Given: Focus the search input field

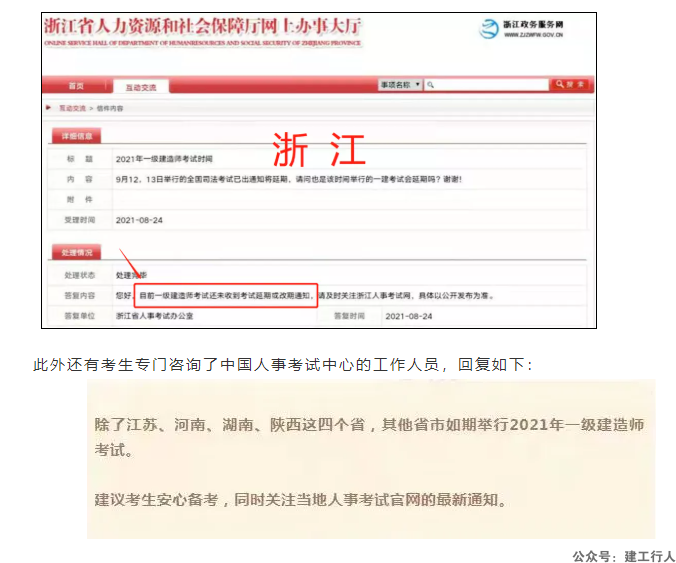Looking at the screenshot, I should (x=487, y=84).
